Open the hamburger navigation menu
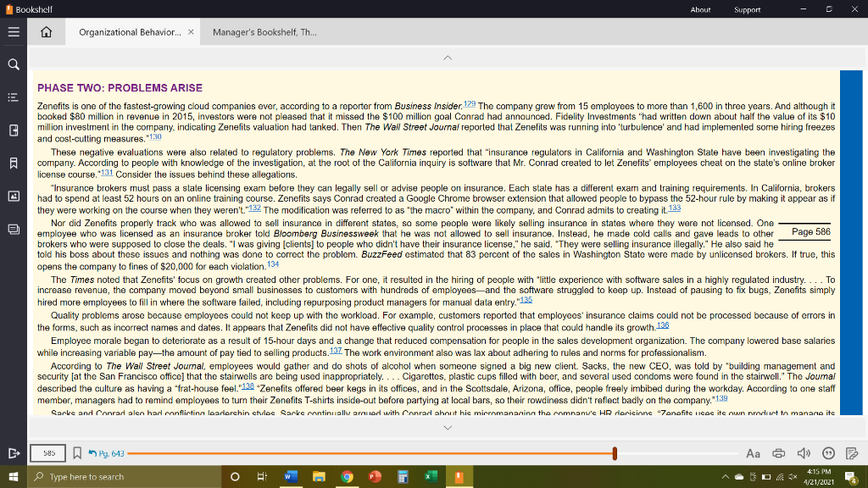This screenshot has width=868, height=488. click(x=14, y=32)
